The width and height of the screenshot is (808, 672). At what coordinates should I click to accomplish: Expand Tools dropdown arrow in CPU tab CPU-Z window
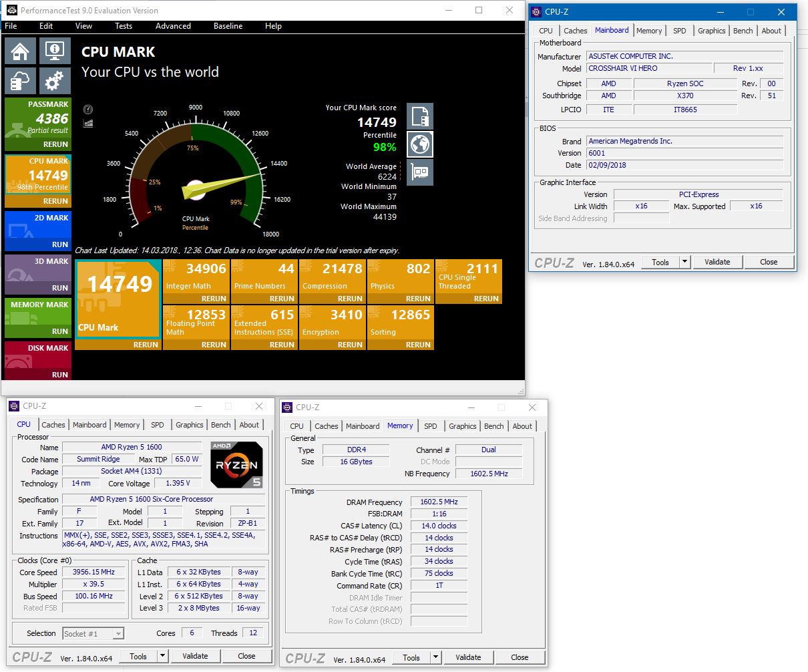(x=162, y=656)
